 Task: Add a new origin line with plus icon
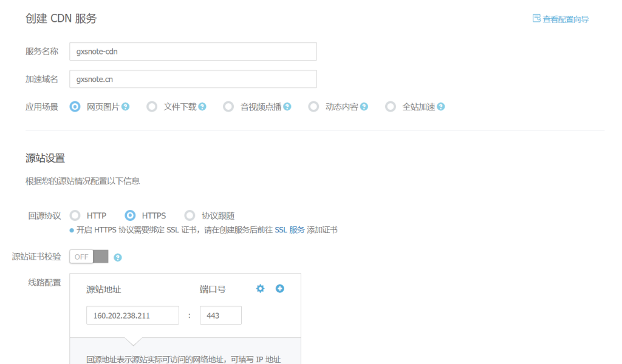pos(279,288)
